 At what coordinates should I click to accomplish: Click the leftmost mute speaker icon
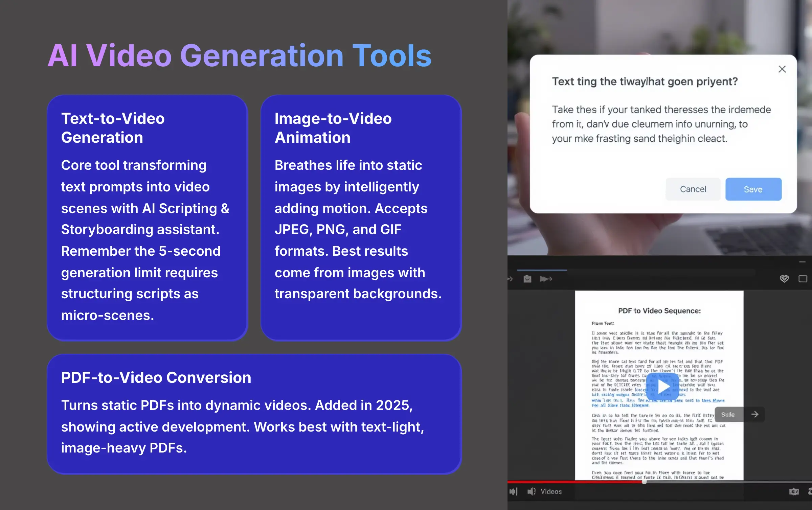[513, 491]
